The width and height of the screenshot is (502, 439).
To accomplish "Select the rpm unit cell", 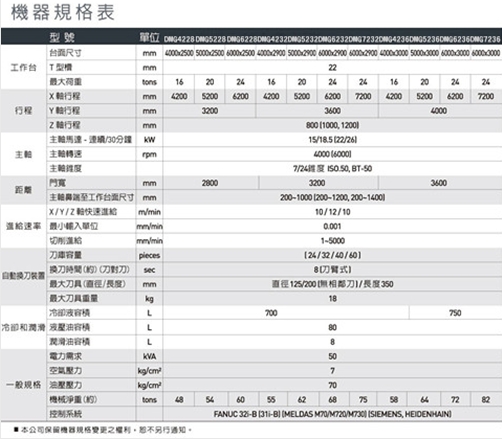I will [149, 154].
